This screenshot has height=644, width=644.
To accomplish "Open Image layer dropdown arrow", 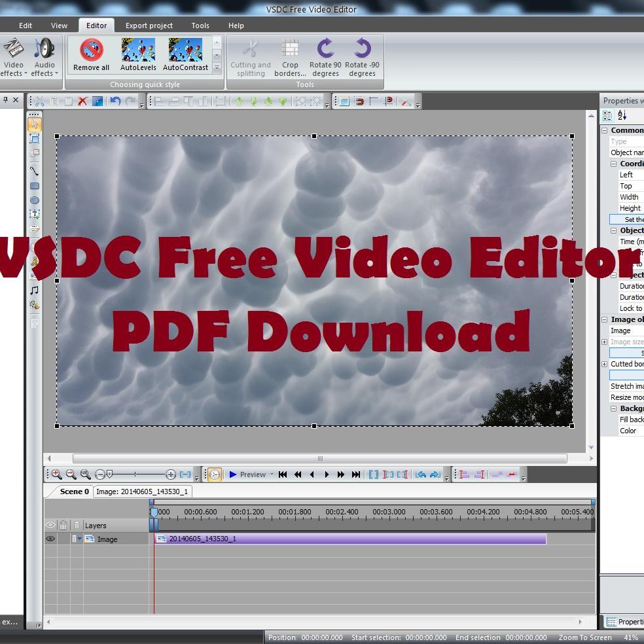I will (79, 539).
